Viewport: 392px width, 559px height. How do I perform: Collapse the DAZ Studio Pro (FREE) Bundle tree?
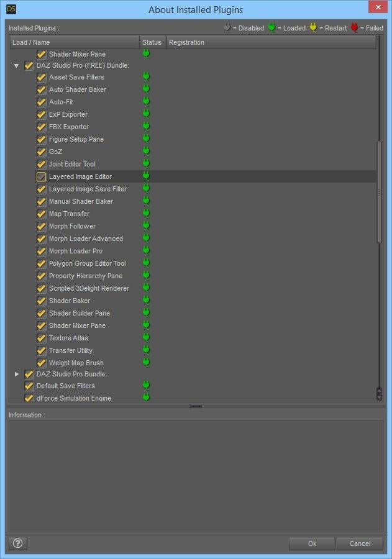tap(16, 66)
